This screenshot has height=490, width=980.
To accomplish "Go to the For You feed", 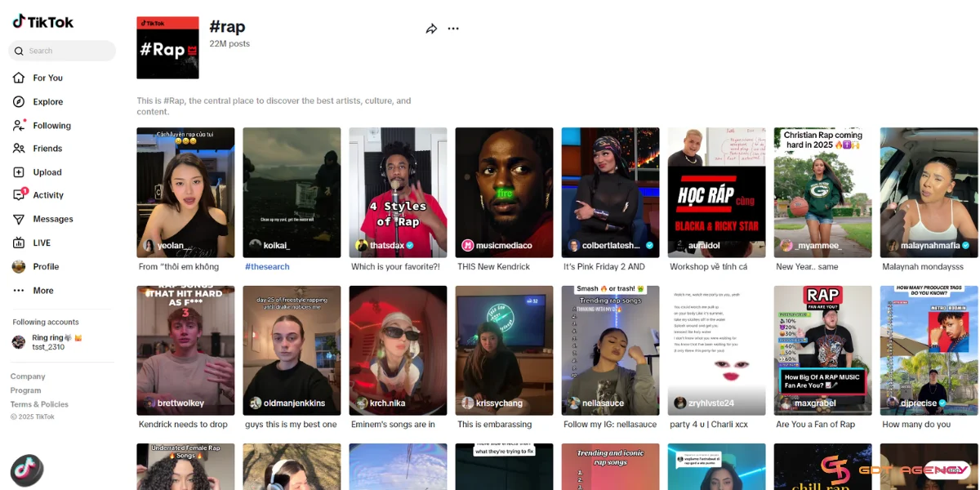I will [x=47, y=78].
